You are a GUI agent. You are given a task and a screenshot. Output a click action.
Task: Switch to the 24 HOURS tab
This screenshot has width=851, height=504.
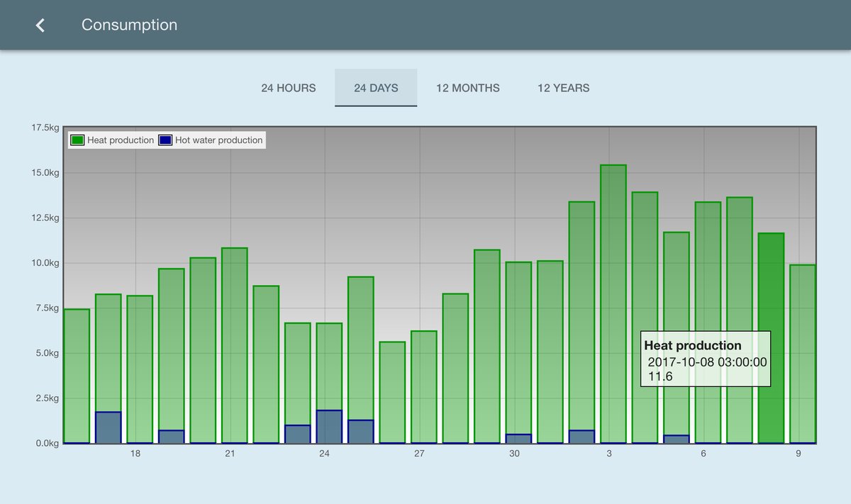tap(288, 88)
